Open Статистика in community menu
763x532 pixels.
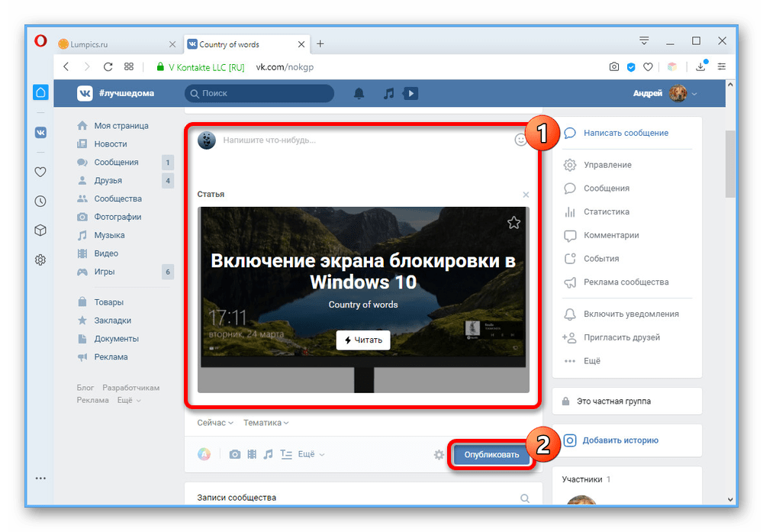coord(607,211)
